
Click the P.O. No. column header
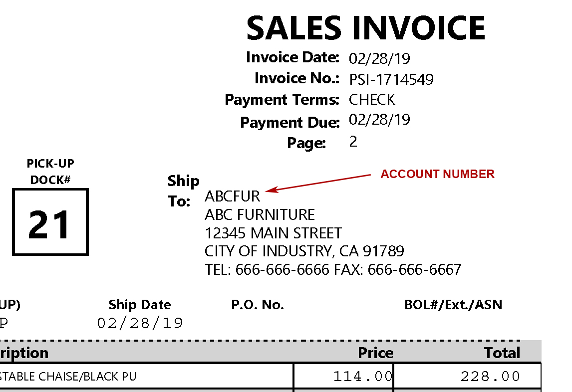pos(258,305)
